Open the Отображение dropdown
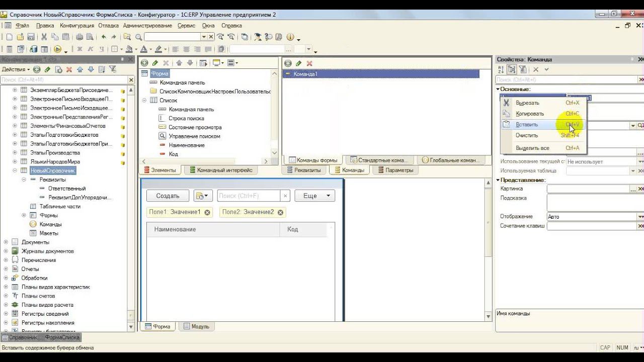The height and width of the screenshot is (362, 644). (x=640, y=217)
